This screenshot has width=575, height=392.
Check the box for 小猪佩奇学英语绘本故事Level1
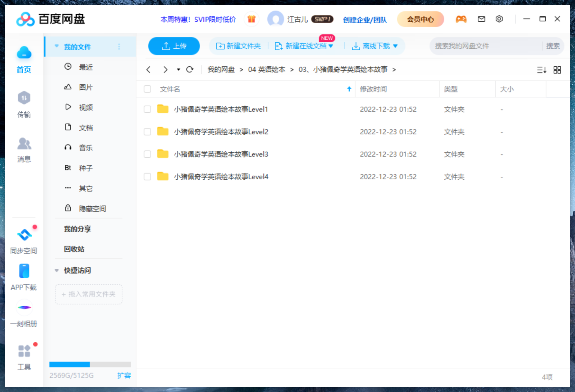tap(147, 109)
